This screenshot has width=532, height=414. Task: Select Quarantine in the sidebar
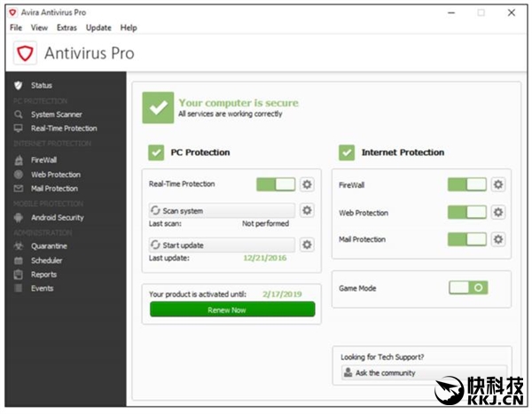[49, 246]
